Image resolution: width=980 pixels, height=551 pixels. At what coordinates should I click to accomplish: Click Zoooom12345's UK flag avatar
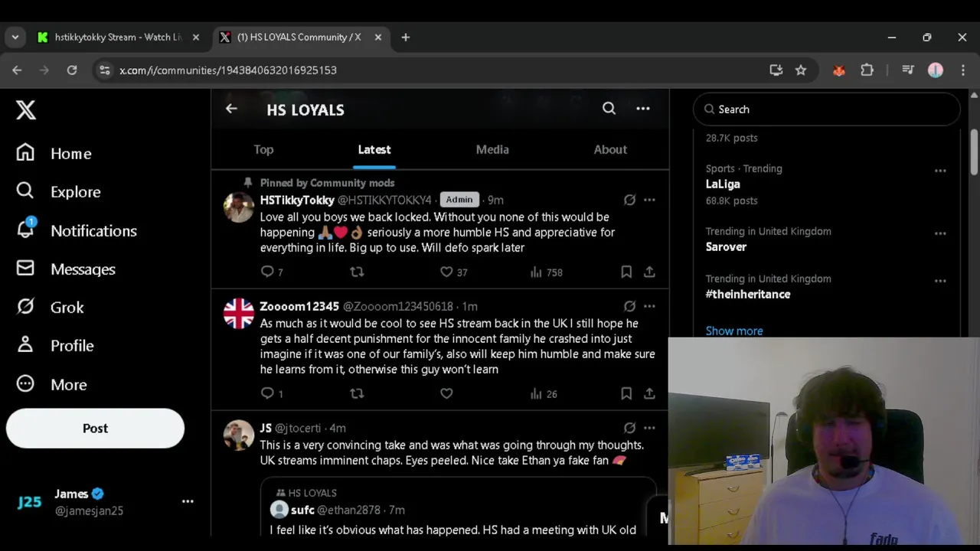click(x=239, y=314)
